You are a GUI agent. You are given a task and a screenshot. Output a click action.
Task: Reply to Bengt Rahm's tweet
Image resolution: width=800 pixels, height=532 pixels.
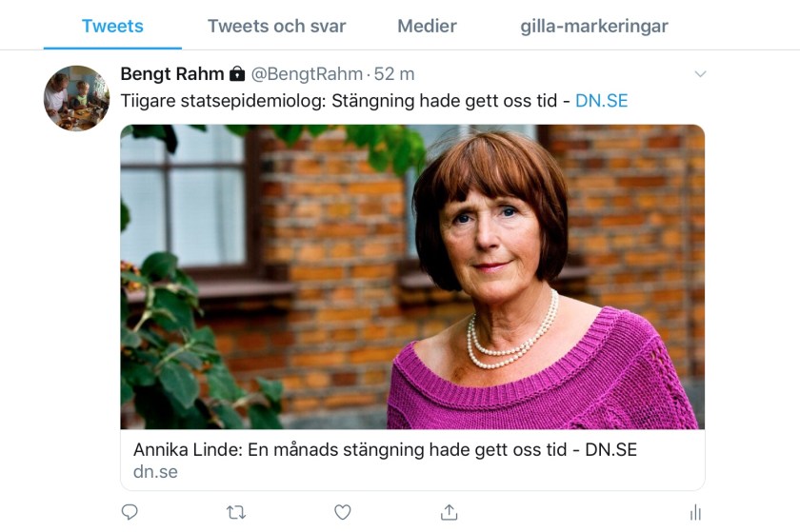point(130,512)
